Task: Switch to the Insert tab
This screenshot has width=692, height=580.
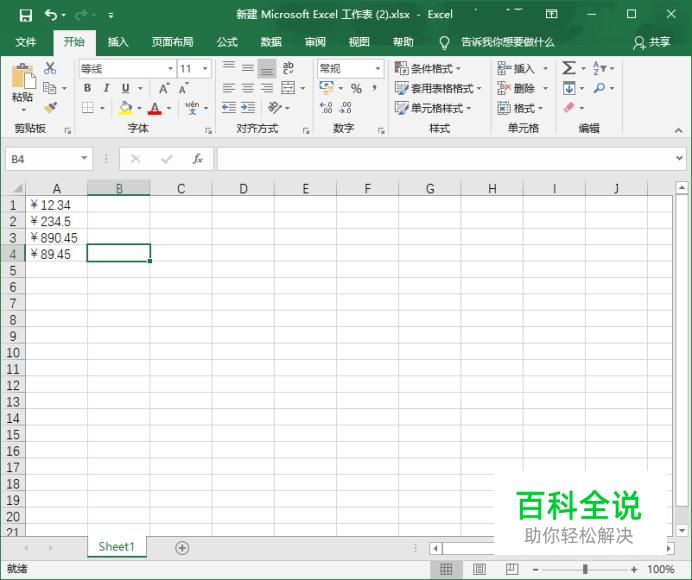Action: (x=118, y=42)
